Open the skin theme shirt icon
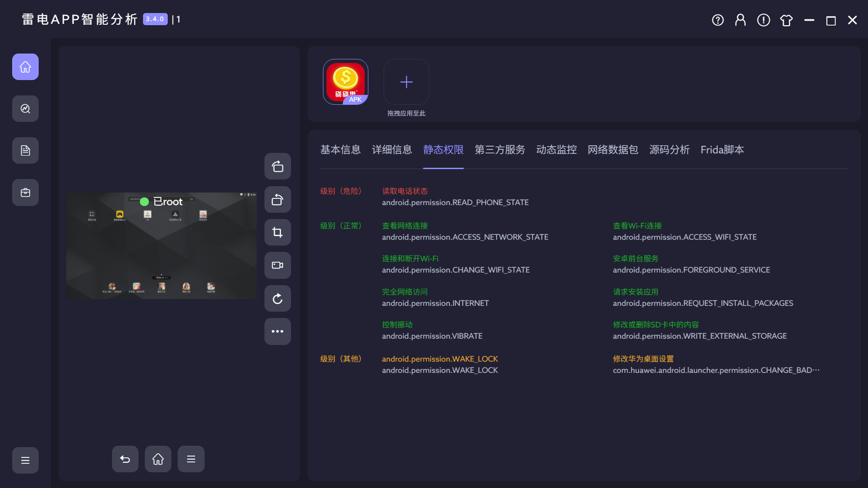The height and width of the screenshot is (488, 868). pyautogui.click(x=786, y=20)
